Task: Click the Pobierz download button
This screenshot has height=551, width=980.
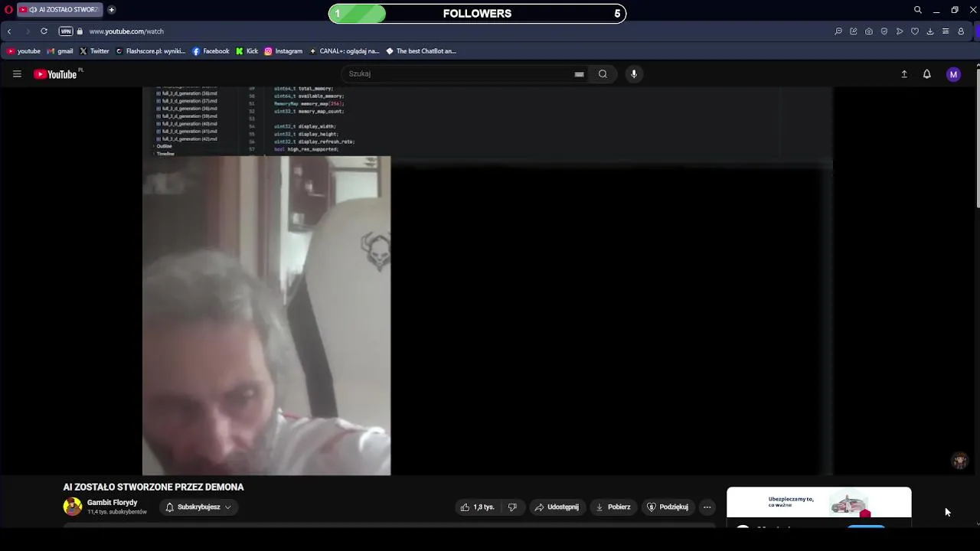Action: pyautogui.click(x=613, y=507)
